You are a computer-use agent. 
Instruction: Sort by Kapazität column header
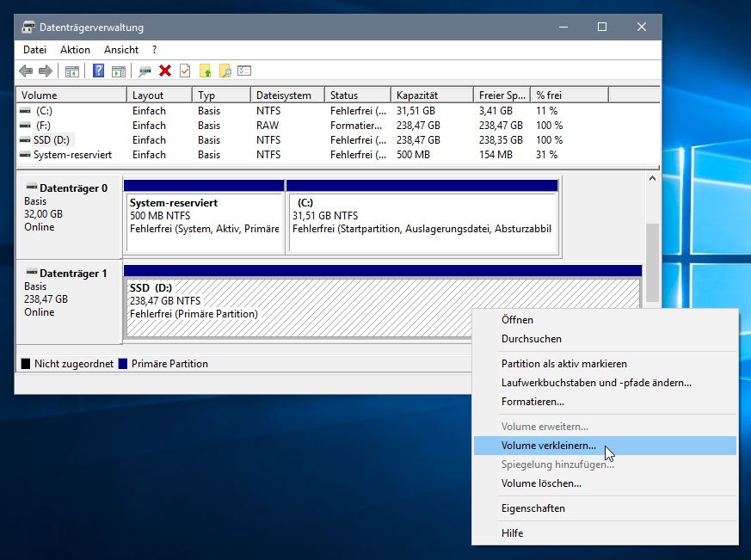[432, 95]
